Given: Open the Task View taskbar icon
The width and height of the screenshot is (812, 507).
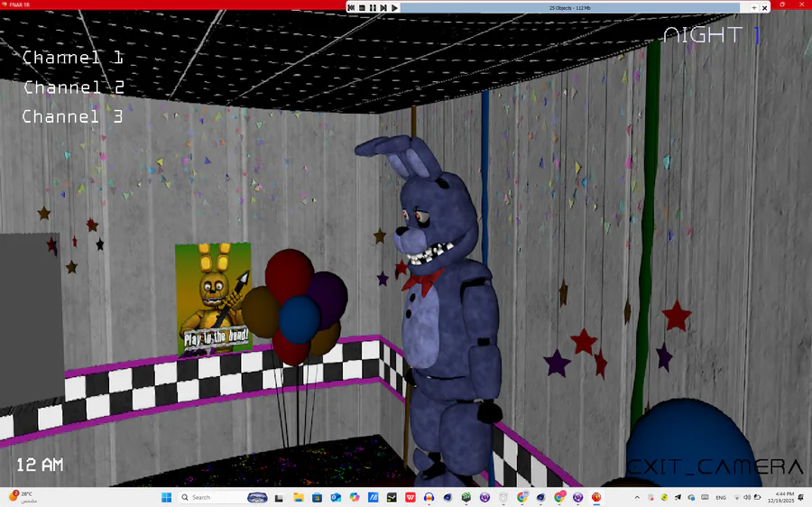Looking at the screenshot, I should tap(279, 498).
